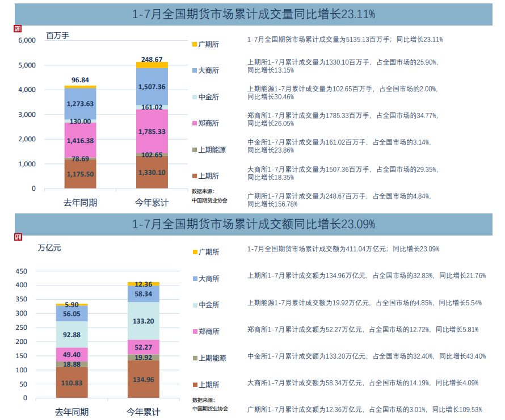Click the line 上期所1-7月累计成交额为134.96万亿元

tap(367, 276)
